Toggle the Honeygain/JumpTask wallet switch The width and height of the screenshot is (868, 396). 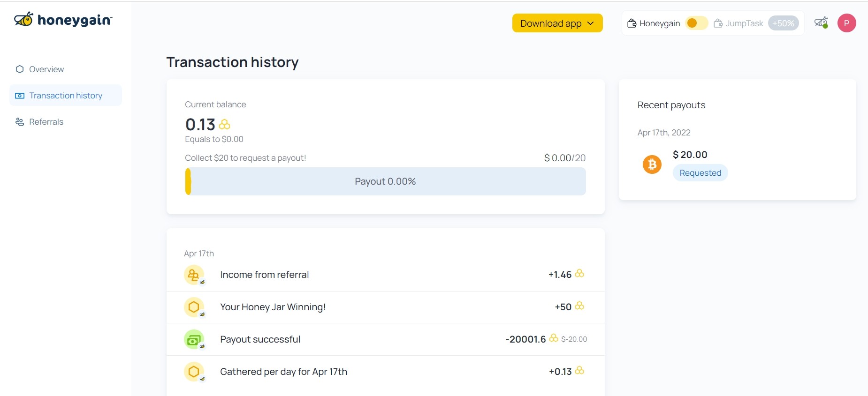[x=696, y=23]
